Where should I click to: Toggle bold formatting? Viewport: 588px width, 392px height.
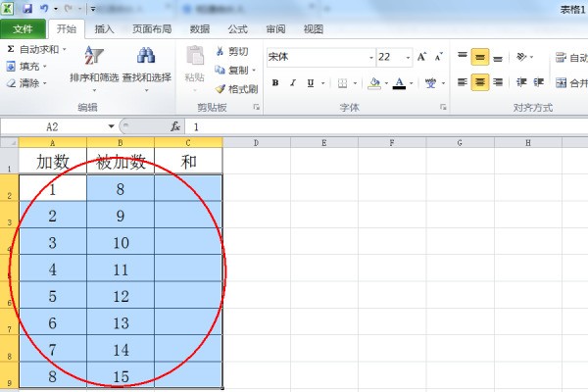pyautogui.click(x=275, y=83)
